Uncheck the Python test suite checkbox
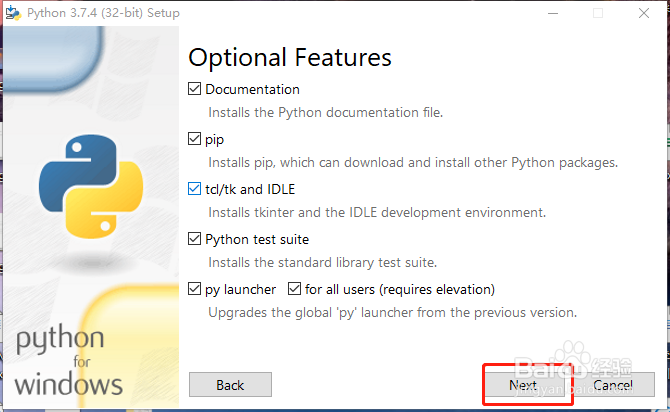The width and height of the screenshot is (670, 412). (195, 239)
